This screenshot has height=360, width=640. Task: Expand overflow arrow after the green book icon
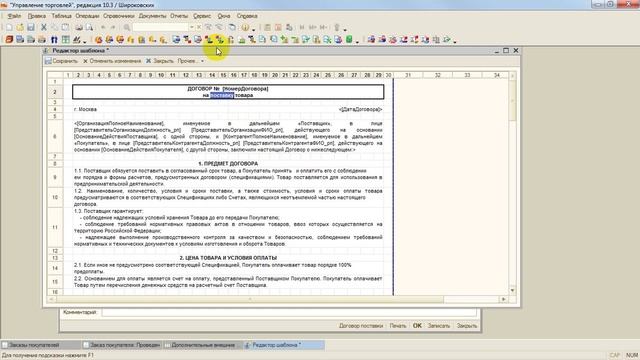(x=358, y=41)
